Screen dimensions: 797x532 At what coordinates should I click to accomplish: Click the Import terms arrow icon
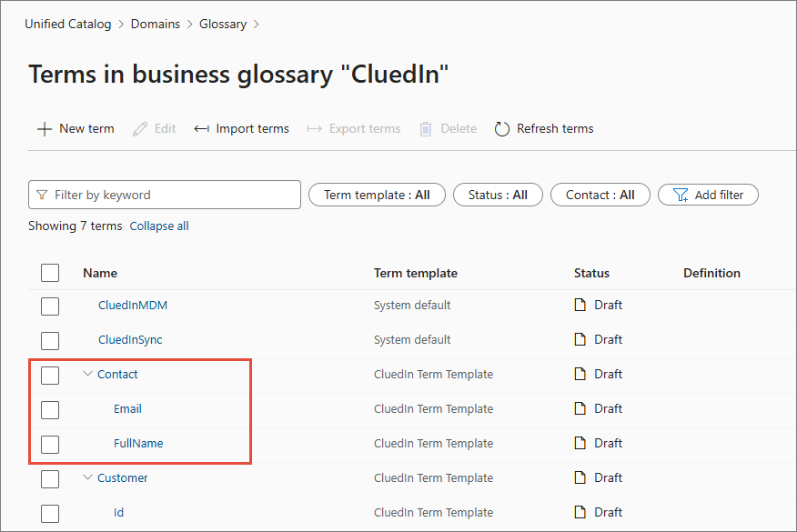(x=201, y=129)
